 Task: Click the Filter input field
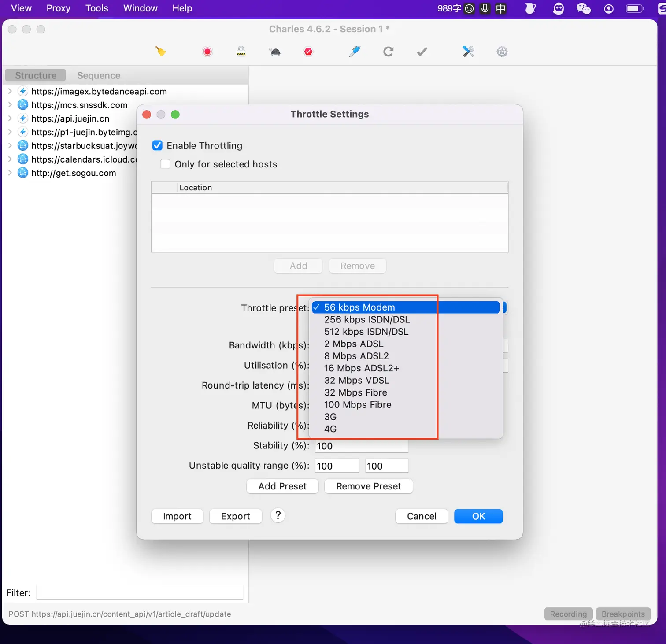(140, 592)
